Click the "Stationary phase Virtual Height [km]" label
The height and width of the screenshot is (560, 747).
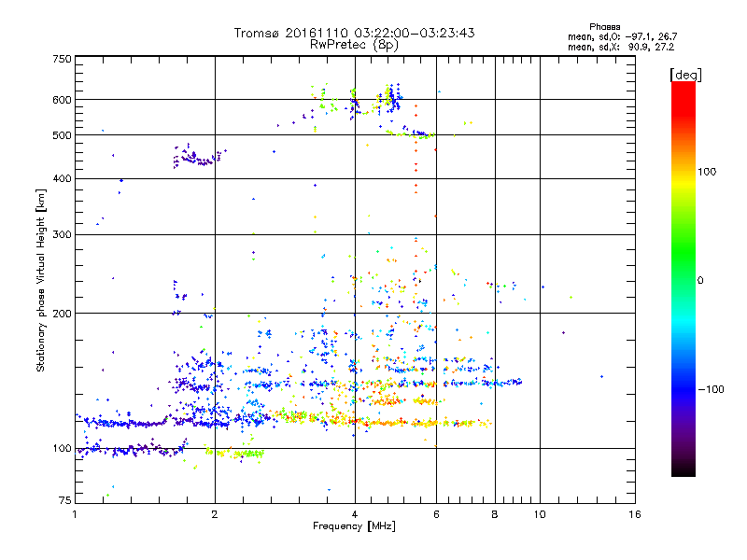pos(41,281)
